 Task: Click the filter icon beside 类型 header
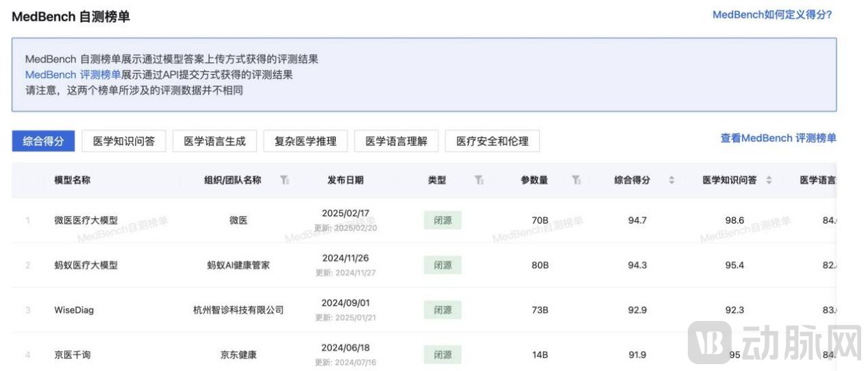[x=478, y=180]
